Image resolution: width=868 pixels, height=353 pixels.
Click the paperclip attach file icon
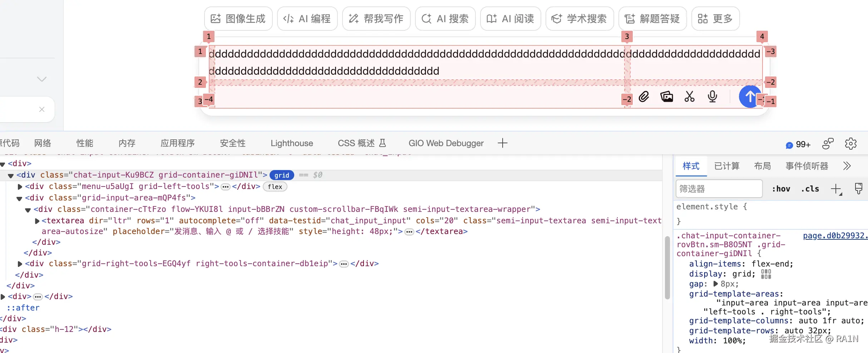click(x=644, y=97)
